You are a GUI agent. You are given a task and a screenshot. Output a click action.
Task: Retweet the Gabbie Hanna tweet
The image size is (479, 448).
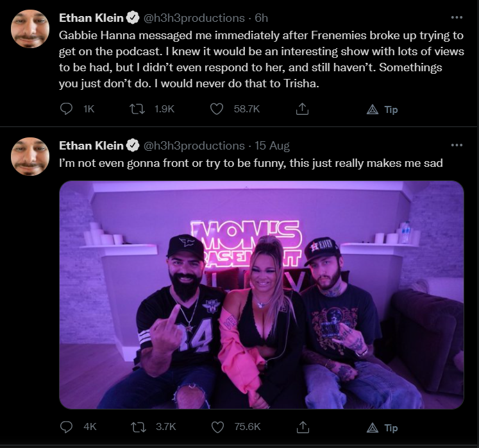[x=137, y=109]
